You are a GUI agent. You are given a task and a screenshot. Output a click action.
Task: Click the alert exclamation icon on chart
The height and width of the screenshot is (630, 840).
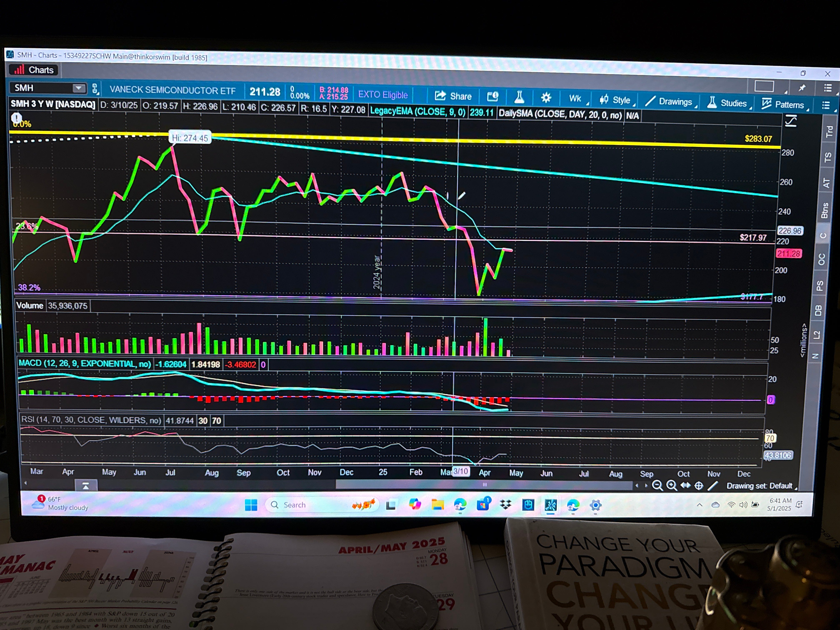16,118
